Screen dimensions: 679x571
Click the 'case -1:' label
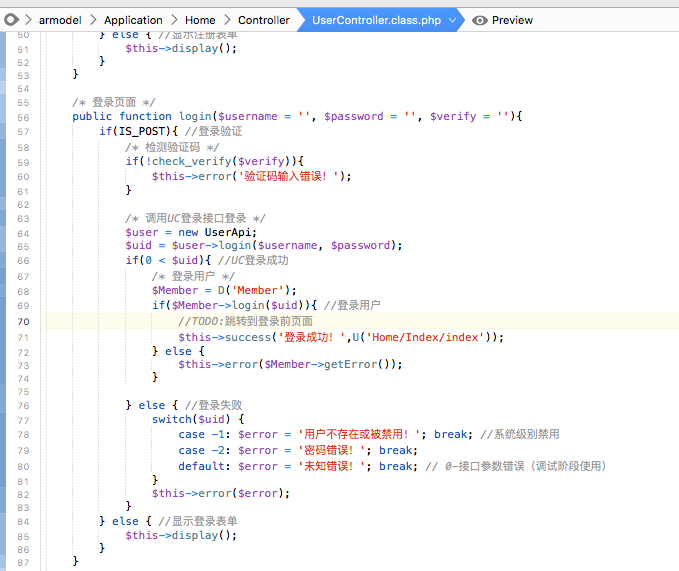[204, 434]
